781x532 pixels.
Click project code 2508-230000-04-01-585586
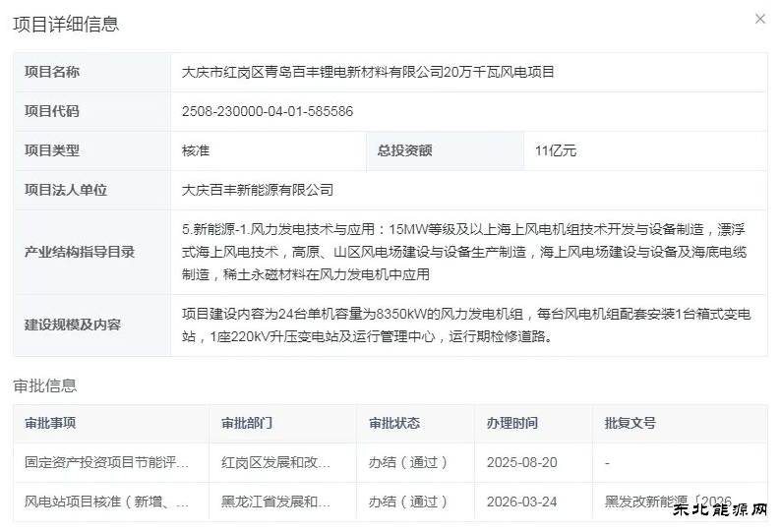(268, 111)
